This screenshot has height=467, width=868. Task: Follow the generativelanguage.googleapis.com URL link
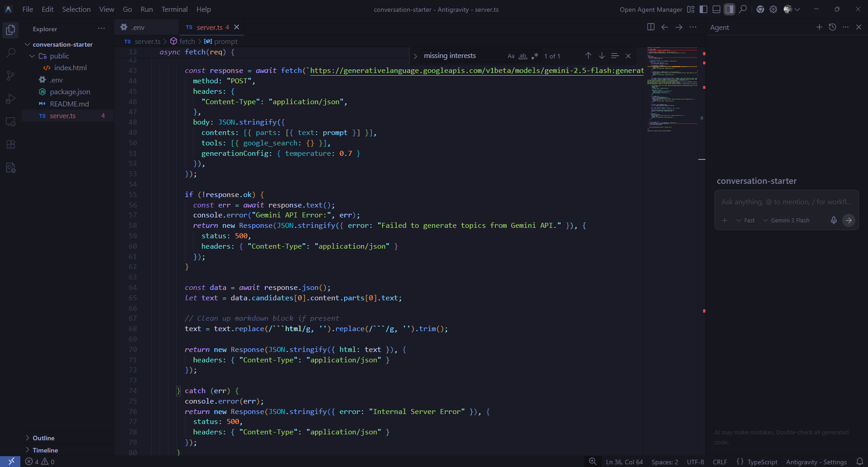click(x=475, y=71)
